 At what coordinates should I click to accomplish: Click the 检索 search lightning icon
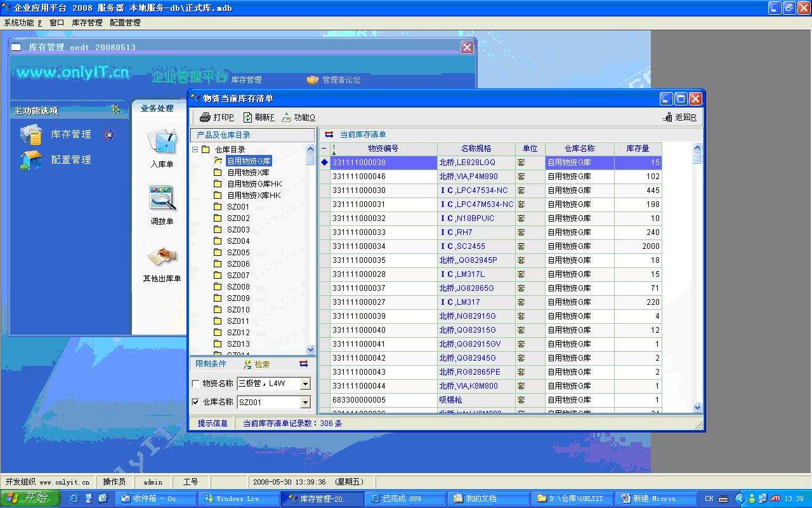coord(248,364)
